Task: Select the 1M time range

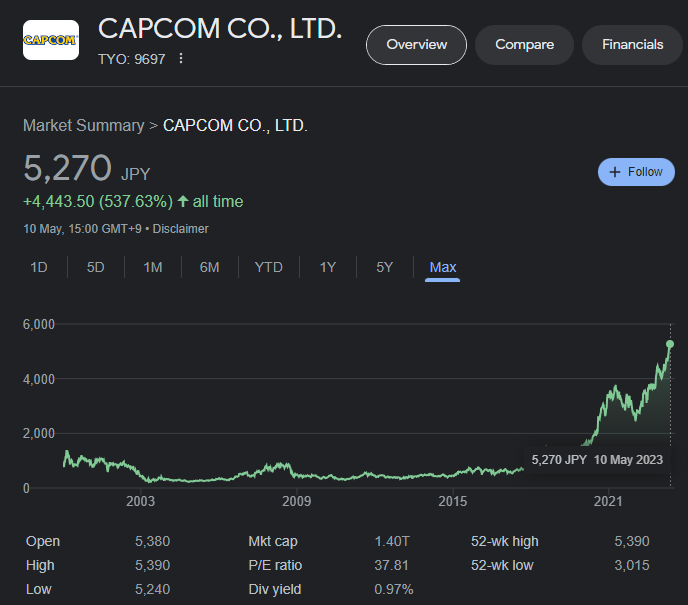Action: point(152,267)
